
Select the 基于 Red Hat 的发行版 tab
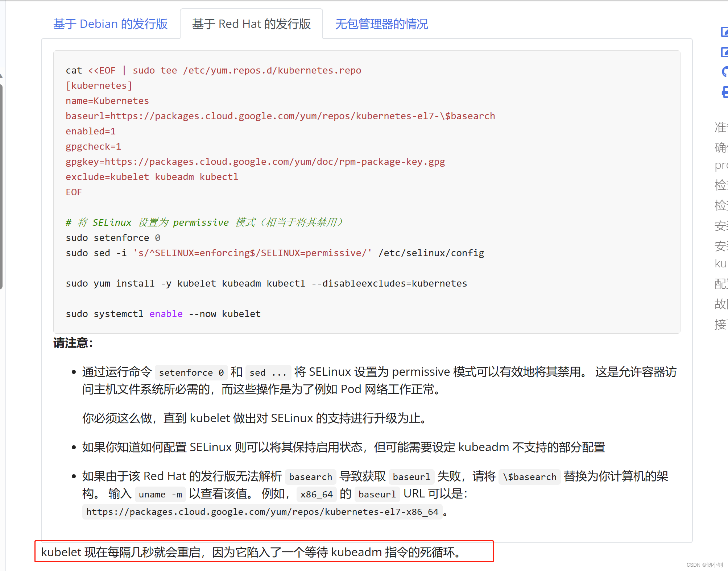251,24
